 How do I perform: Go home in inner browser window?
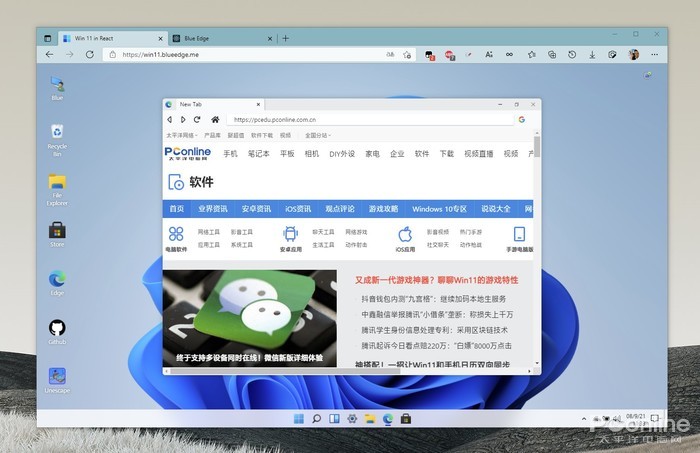coord(215,119)
